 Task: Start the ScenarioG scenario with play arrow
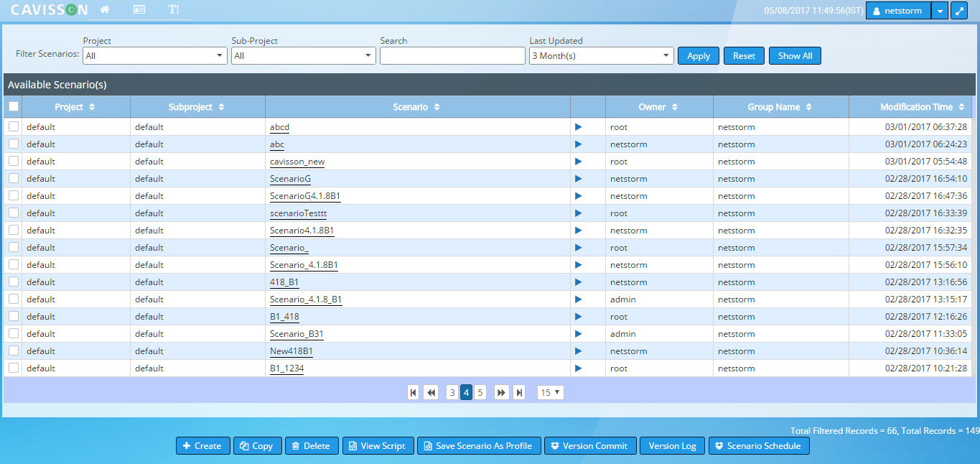[x=578, y=179]
